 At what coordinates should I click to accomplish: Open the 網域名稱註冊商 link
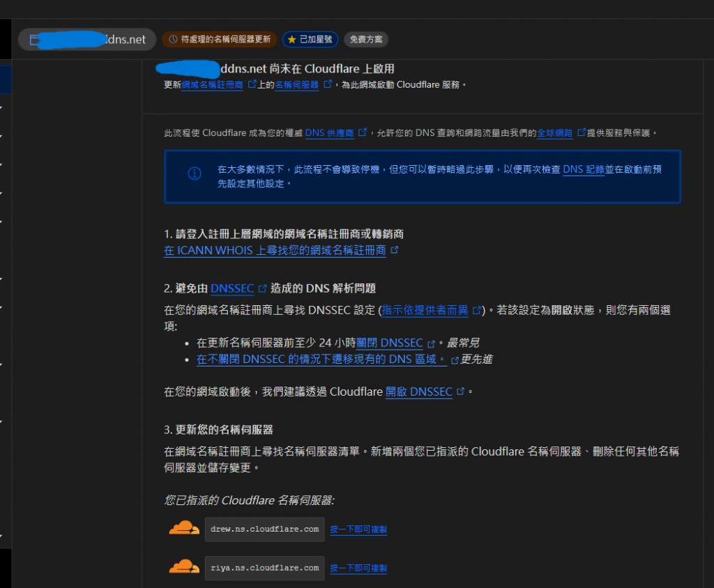(212, 85)
